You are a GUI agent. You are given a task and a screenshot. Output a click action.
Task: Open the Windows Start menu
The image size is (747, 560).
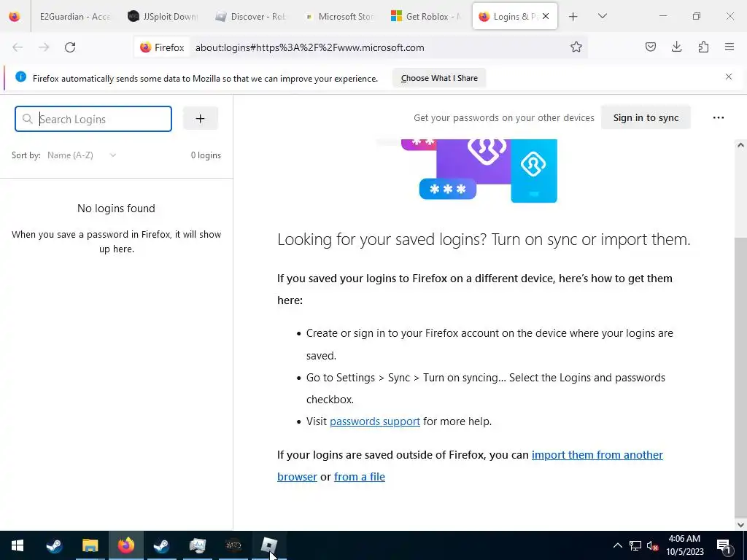18,545
